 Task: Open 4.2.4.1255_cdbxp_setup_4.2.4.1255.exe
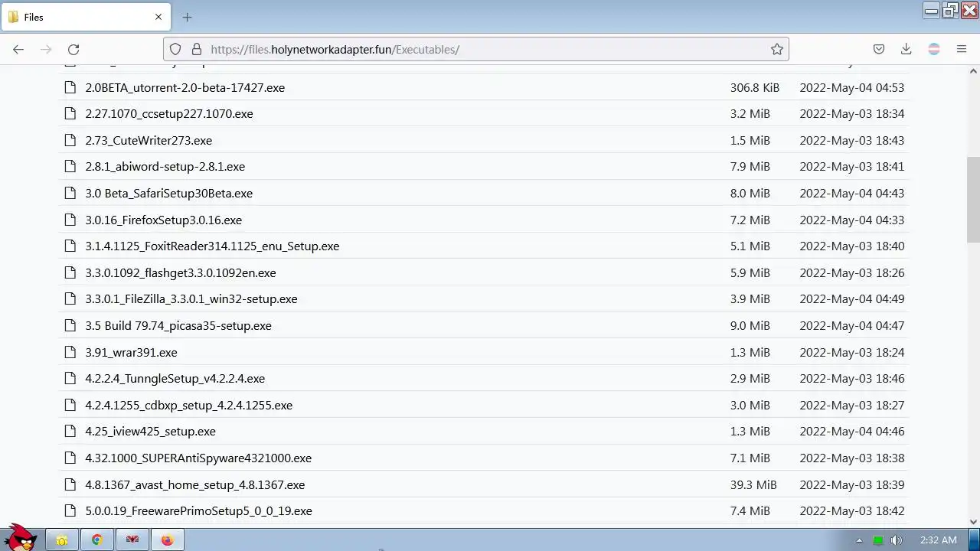pyautogui.click(x=188, y=405)
